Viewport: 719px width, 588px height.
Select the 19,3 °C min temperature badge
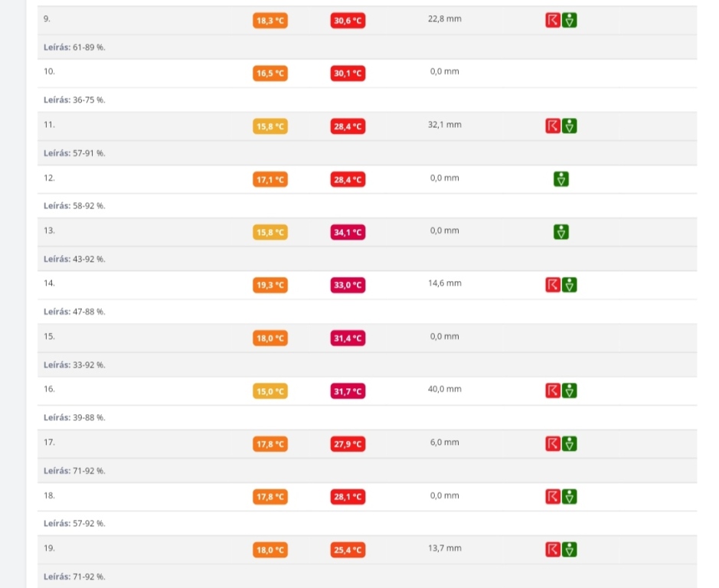(270, 286)
